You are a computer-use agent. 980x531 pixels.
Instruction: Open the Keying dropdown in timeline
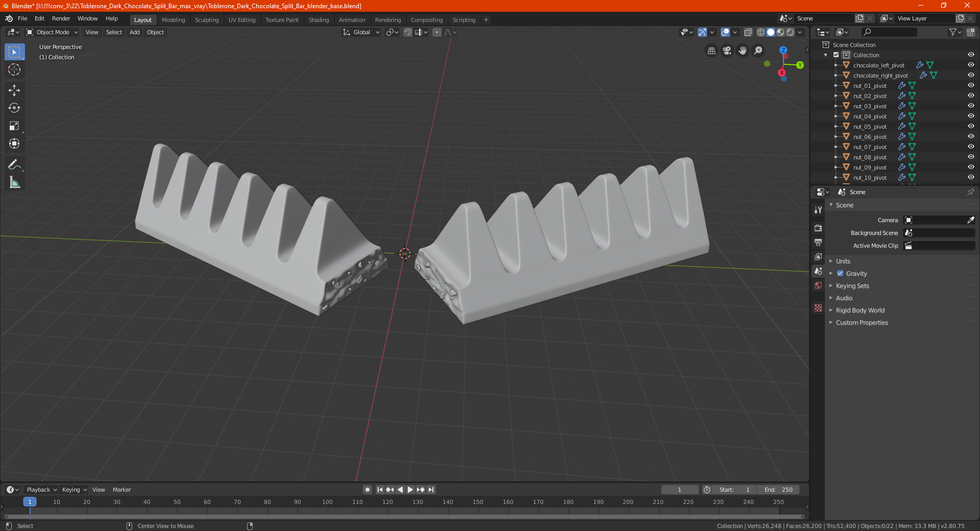coord(74,490)
